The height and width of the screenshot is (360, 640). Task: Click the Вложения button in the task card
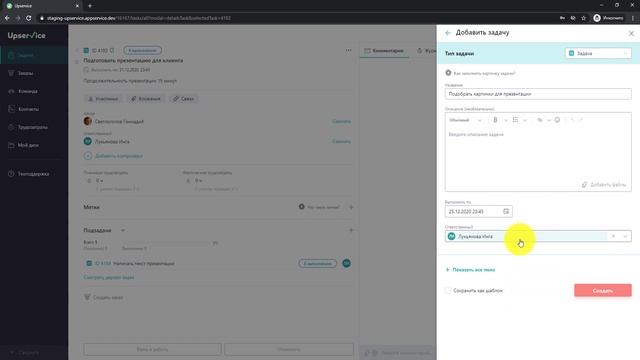point(145,99)
